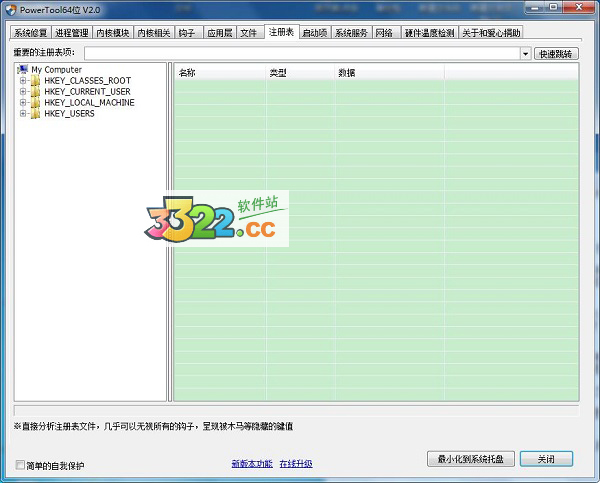
Task: Go to the 文件 tab
Action: (250, 33)
